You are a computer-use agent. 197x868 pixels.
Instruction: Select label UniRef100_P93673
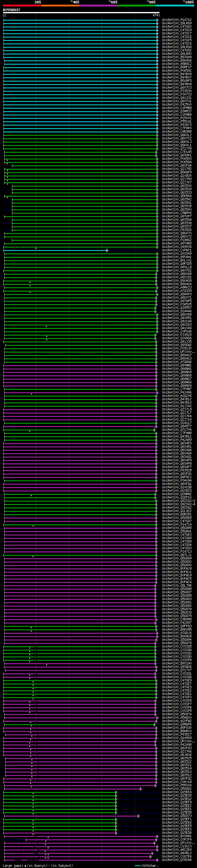(177, 125)
